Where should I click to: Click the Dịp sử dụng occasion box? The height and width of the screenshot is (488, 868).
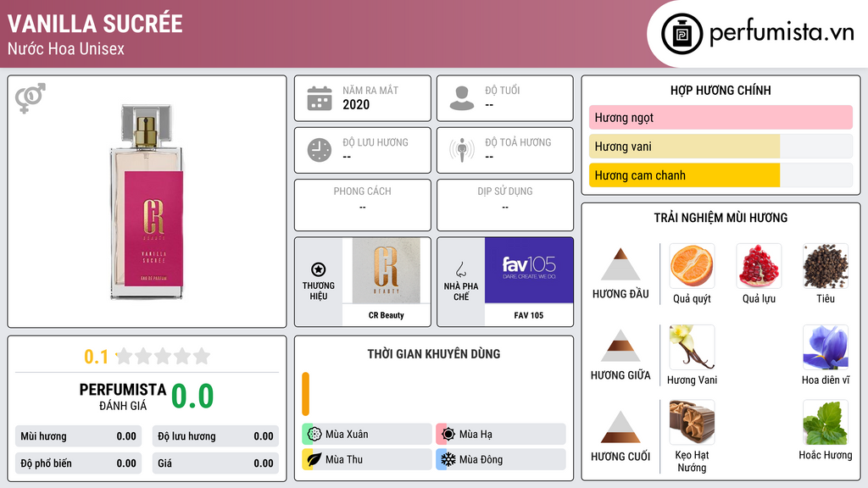click(505, 205)
